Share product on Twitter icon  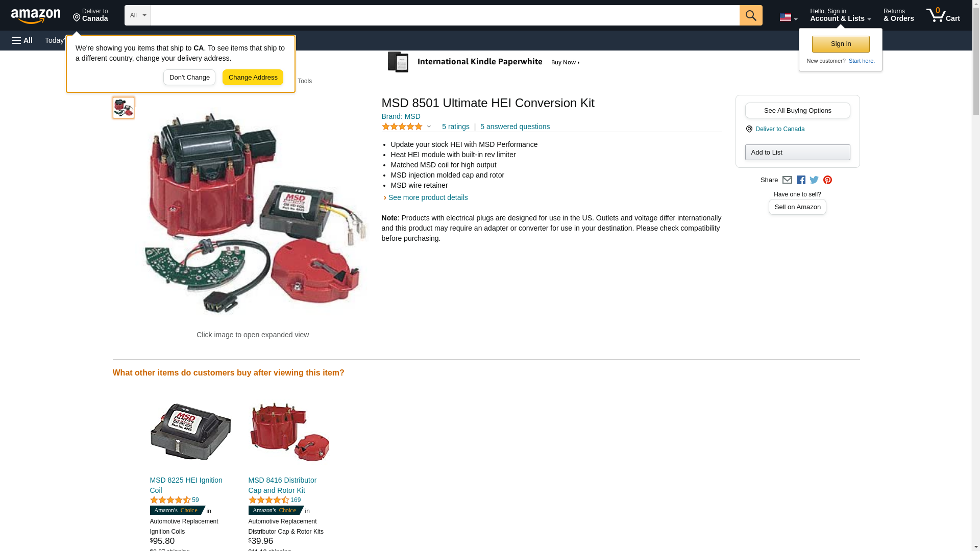pyautogui.click(x=814, y=180)
